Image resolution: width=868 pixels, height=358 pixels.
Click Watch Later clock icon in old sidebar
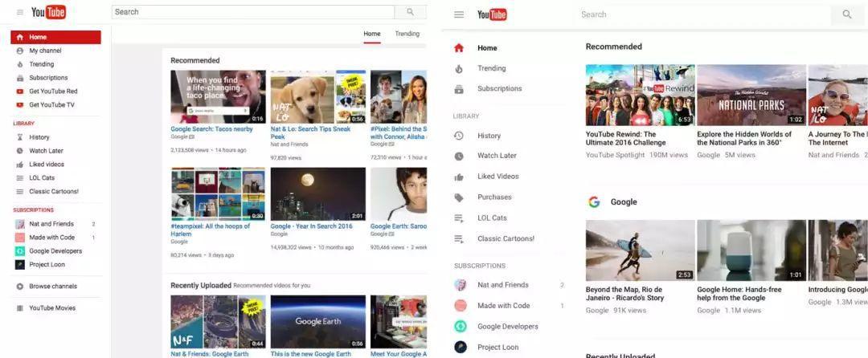pyautogui.click(x=20, y=151)
